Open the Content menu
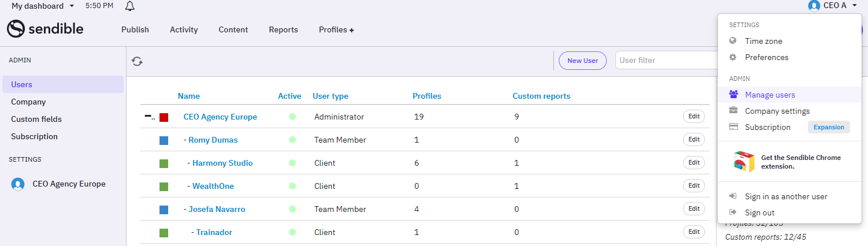 (x=233, y=29)
